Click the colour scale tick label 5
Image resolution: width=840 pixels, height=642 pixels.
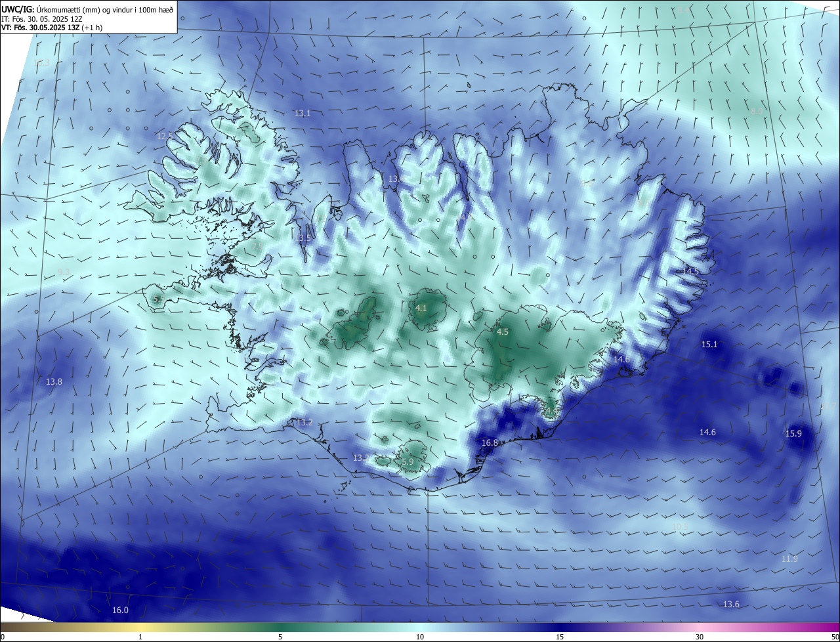280,637
